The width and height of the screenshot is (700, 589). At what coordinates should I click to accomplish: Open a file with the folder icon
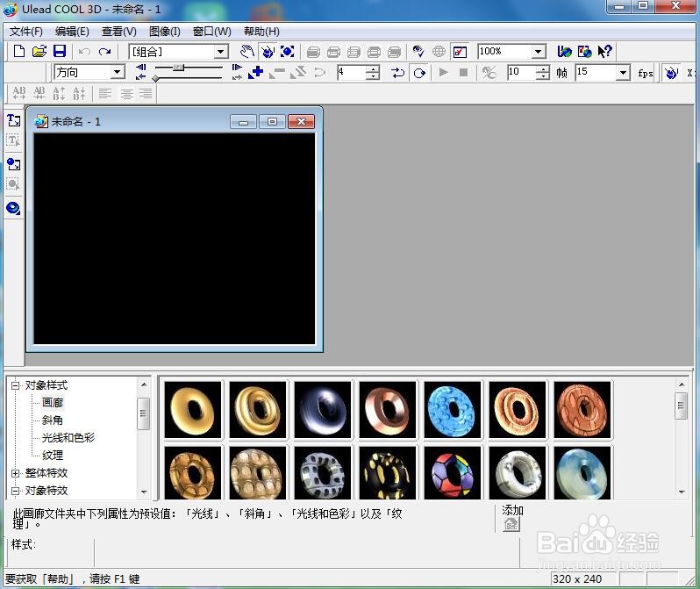[39, 52]
